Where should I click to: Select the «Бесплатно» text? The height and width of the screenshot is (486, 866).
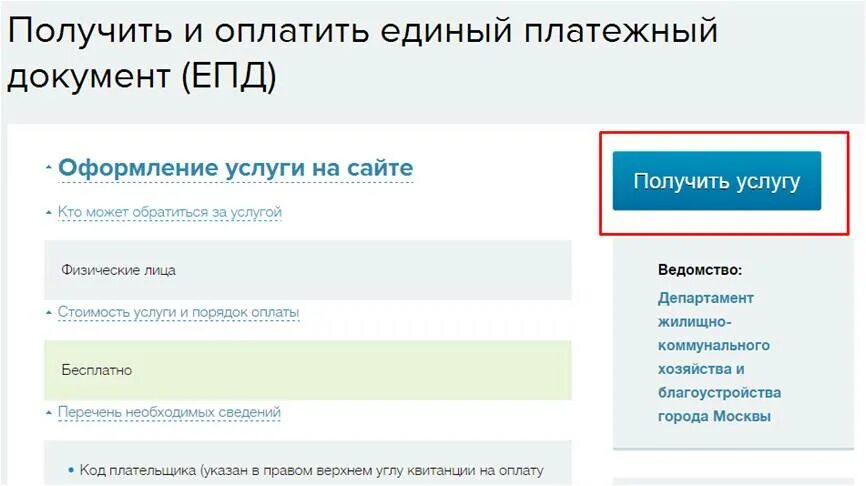tap(97, 370)
